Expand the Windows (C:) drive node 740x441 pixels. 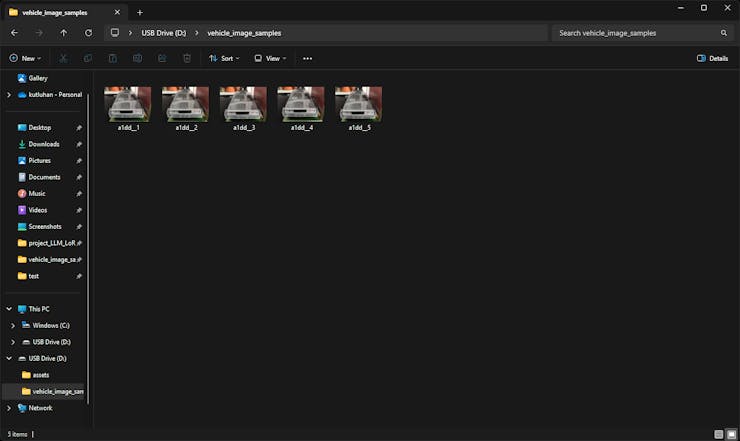coord(13,326)
